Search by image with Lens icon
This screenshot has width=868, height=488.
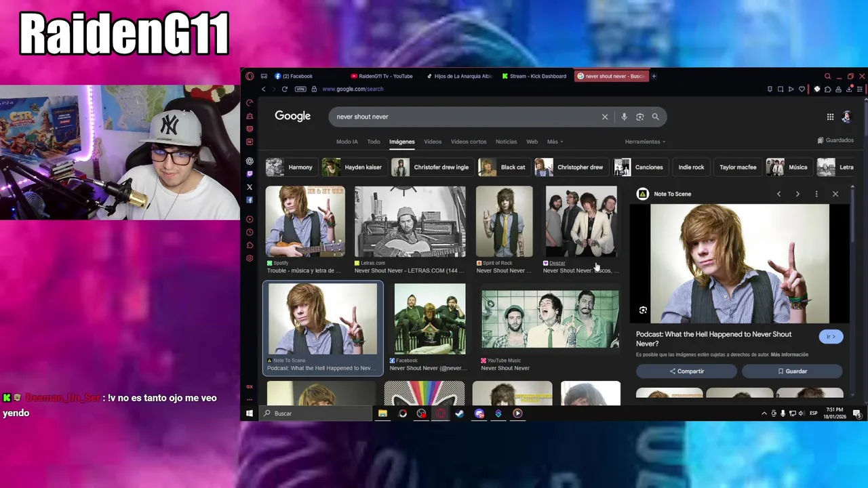coord(639,117)
